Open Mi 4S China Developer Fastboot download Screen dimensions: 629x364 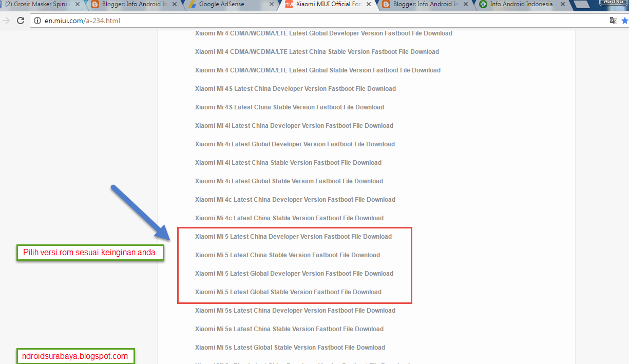click(x=295, y=89)
